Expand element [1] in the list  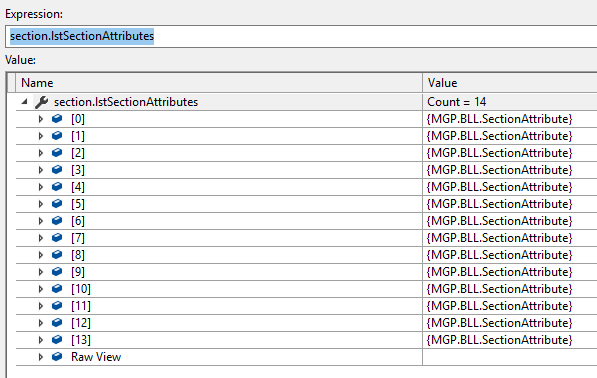[41, 136]
